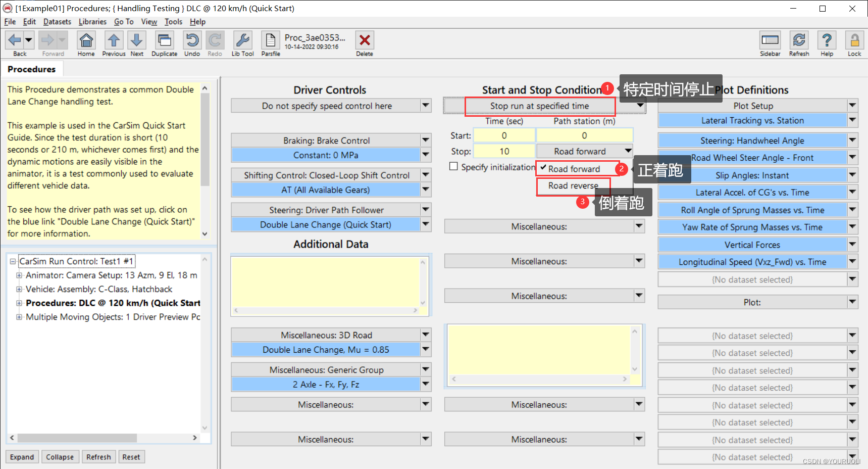Open the Back history dropdown arrow

(x=29, y=40)
